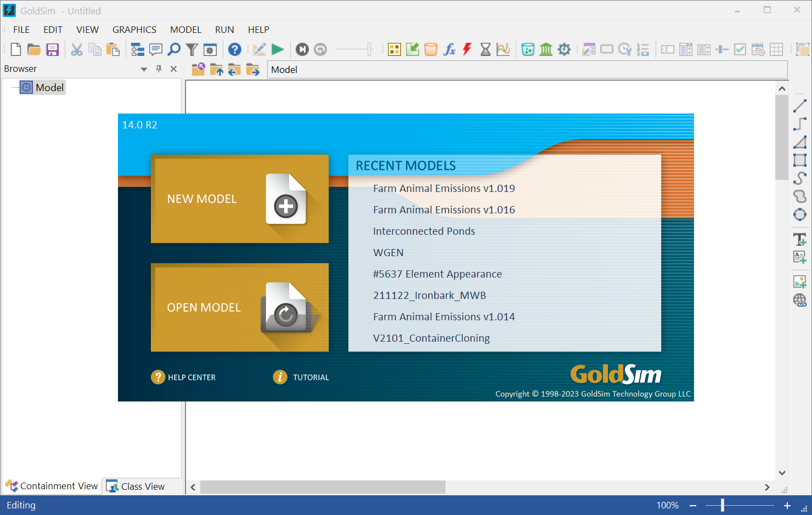Open the Browser panel options arrow
812x515 pixels.
(x=144, y=69)
